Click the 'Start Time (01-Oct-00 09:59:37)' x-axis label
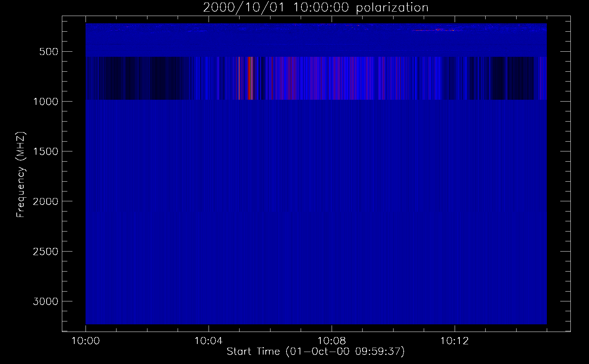The width and height of the screenshot is (589, 364). (x=316, y=351)
